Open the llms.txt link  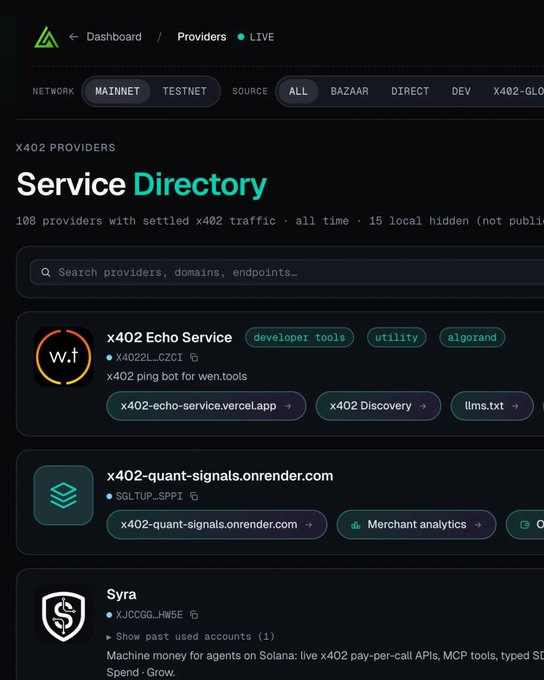pos(492,406)
